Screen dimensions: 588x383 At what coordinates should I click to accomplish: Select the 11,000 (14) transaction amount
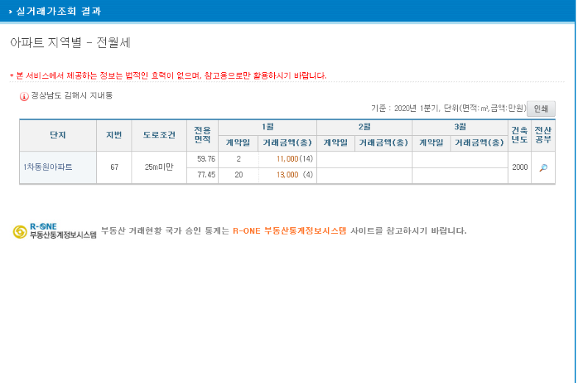[x=295, y=159]
